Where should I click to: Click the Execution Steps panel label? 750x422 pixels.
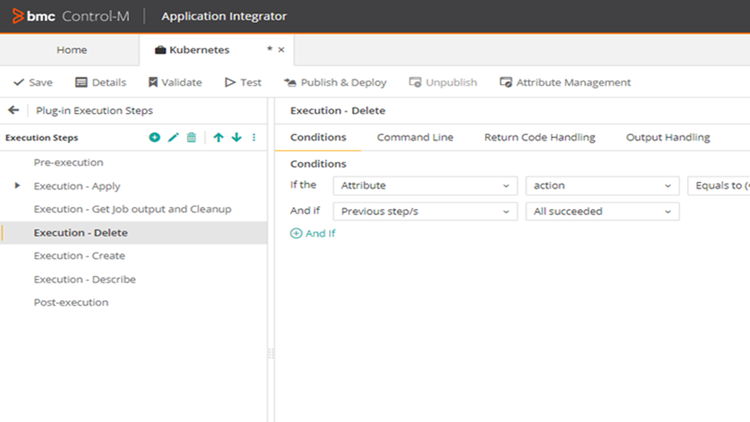coord(42,138)
